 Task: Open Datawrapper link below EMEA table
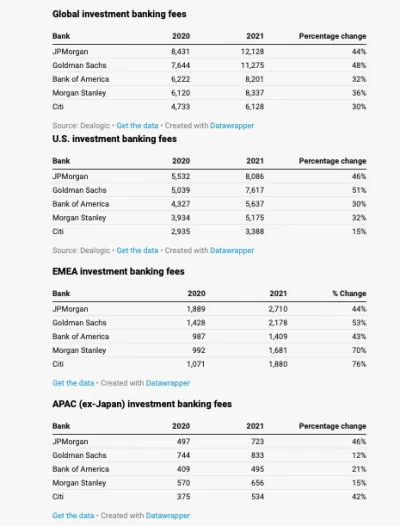tap(168, 383)
